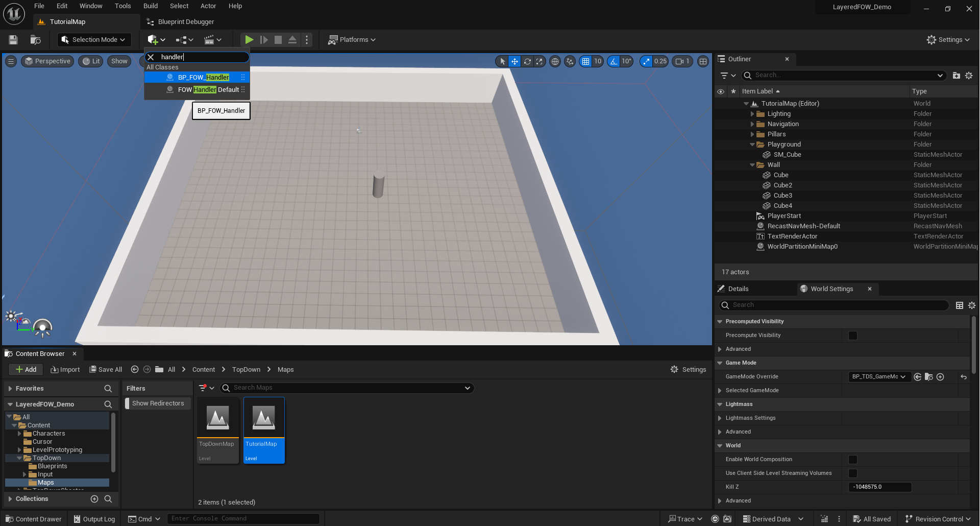
Task: Click the skip frame button
Action: point(264,40)
